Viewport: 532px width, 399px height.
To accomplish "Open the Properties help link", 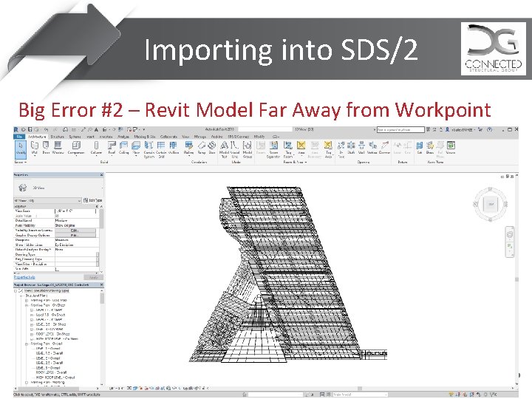I will tap(24, 277).
